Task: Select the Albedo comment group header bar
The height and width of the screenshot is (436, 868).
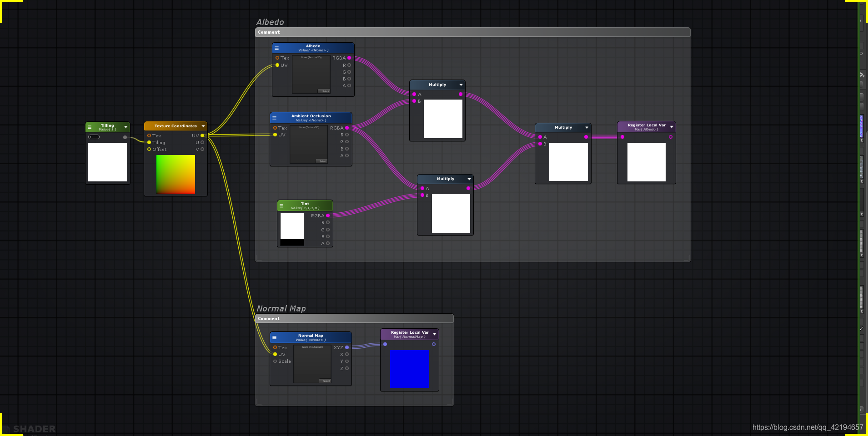Action: point(473,32)
